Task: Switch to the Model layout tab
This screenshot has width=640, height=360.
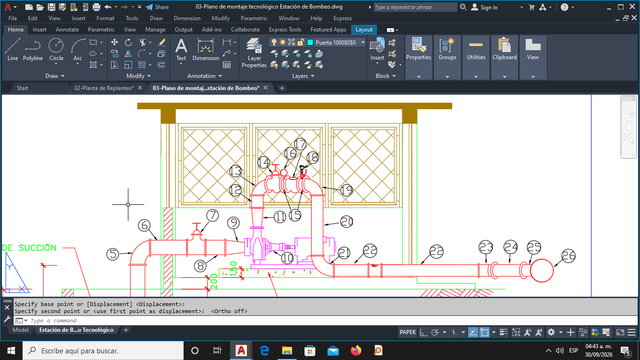Action: 20,330
